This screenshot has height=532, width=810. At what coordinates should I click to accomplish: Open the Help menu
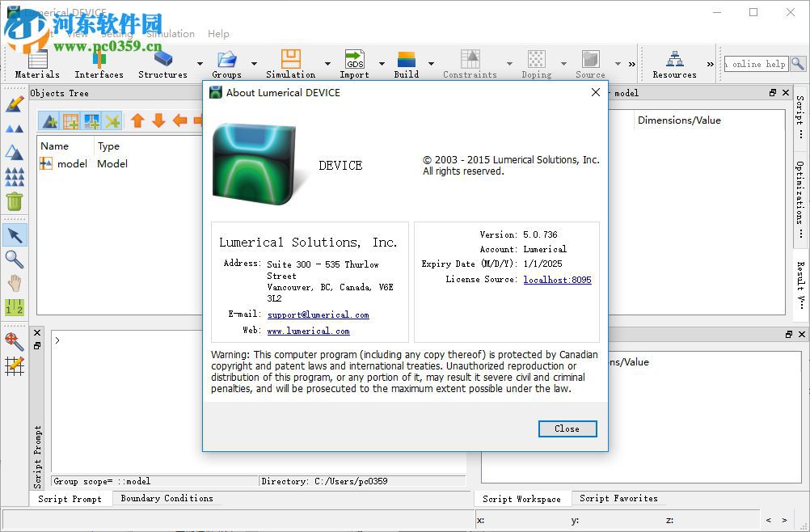218,34
